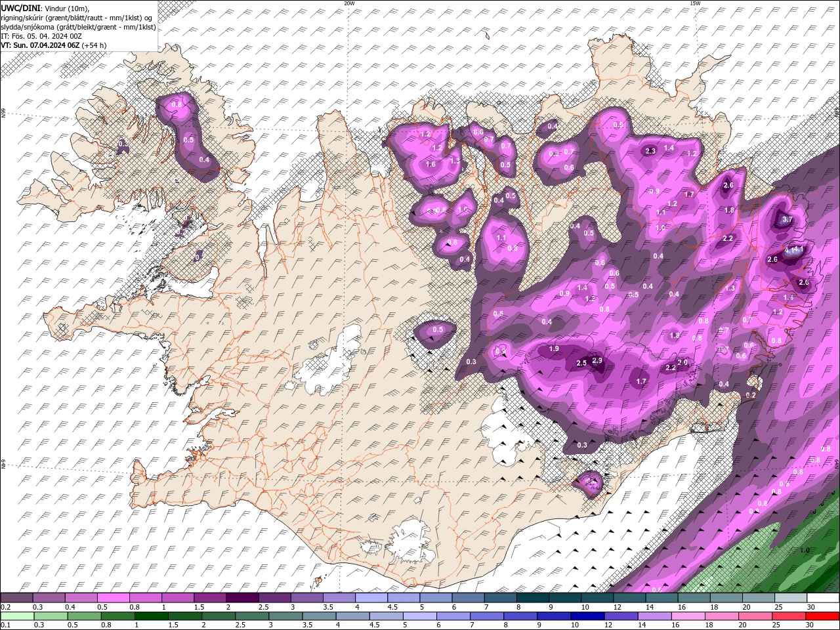Select the pink 18–20 swatch in lower scale
The height and width of the screenshot is (630, 840).
tap(721, 616)
